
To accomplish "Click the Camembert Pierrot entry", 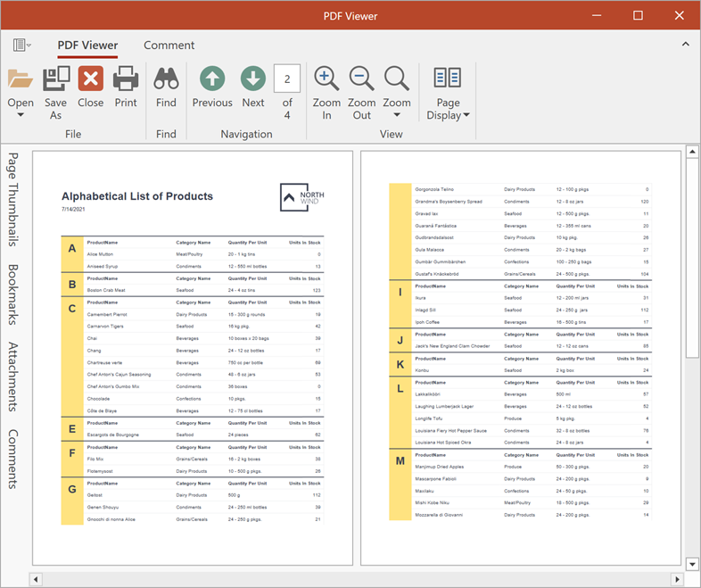I will click(x=107, y=314).
